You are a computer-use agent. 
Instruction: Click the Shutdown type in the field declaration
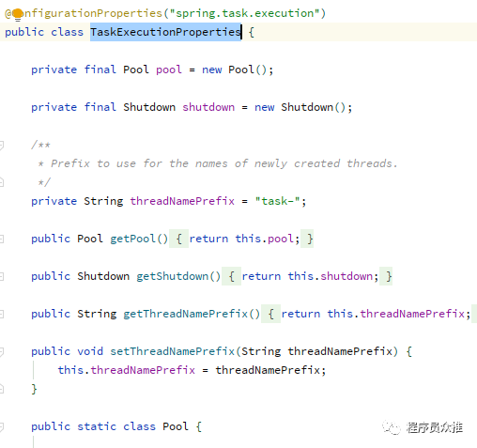coord(149,107)
